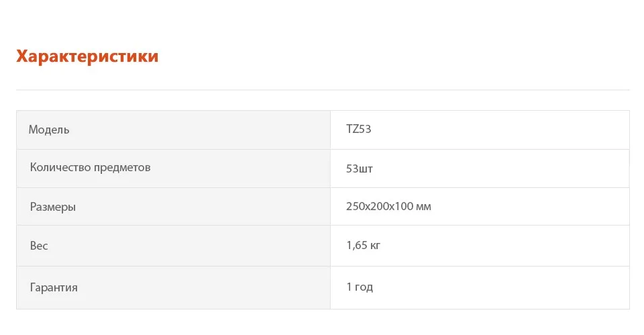644x335 pixels.
Task: Click the Характеристики section heading
Action: click(x=87, y=56)
